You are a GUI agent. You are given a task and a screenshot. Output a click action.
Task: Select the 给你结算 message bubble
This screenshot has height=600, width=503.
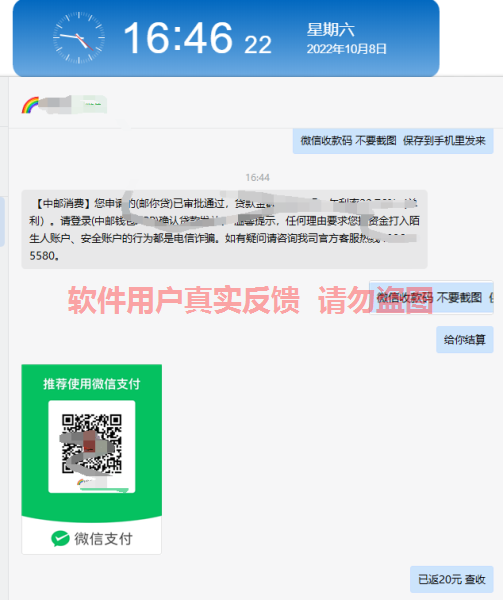[465, 339]
